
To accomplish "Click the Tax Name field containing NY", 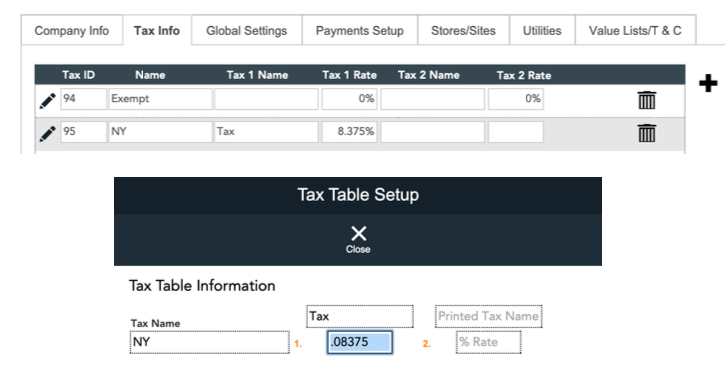I will point(210,342).
